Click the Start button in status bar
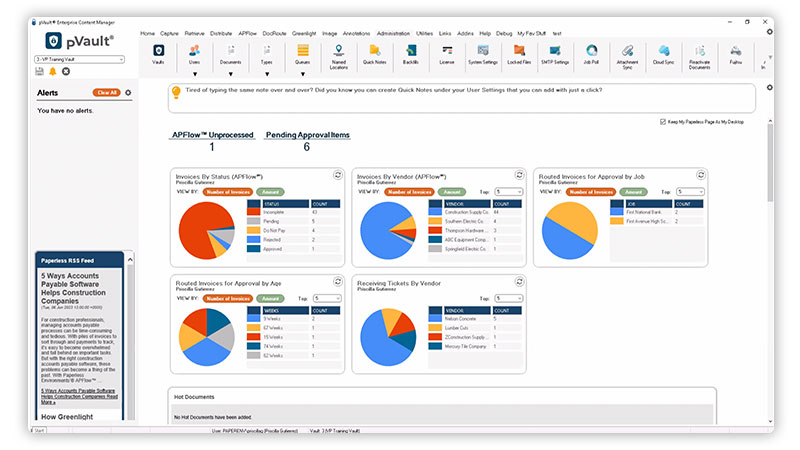Screen dimensions: 800x450 click(39, 431)
